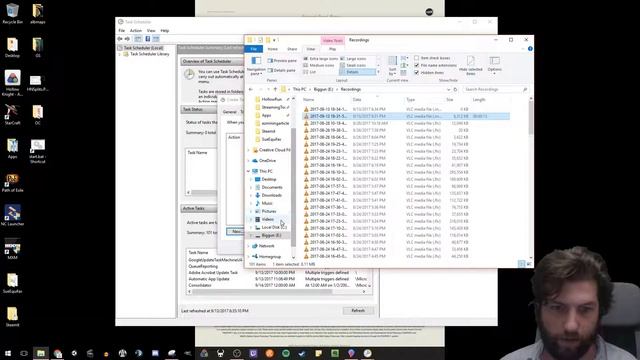The width and height of the screenshot is (640, 360).
Task: Click the Name column header
Action: 309,100
